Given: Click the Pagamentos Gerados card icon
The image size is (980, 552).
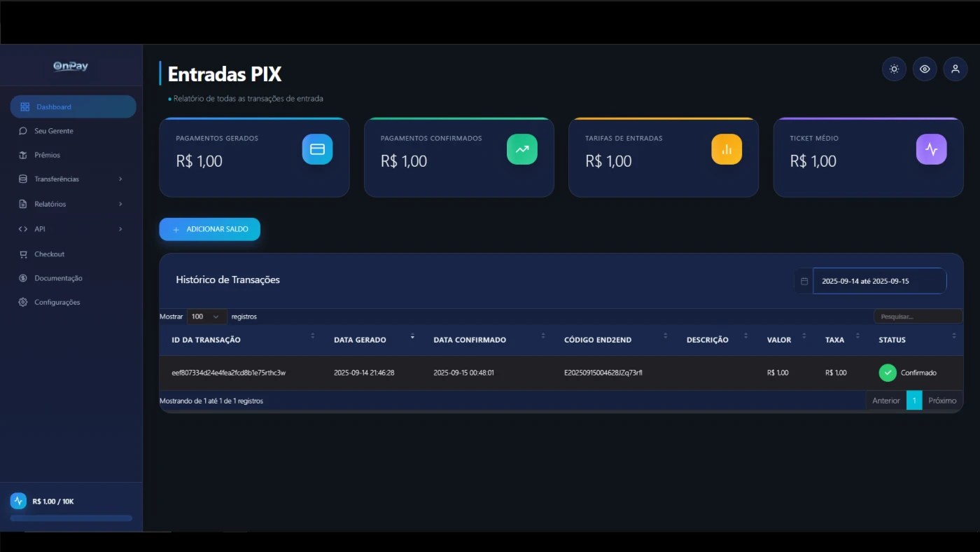Looking at the screenshot, I should tap(317, 149).
